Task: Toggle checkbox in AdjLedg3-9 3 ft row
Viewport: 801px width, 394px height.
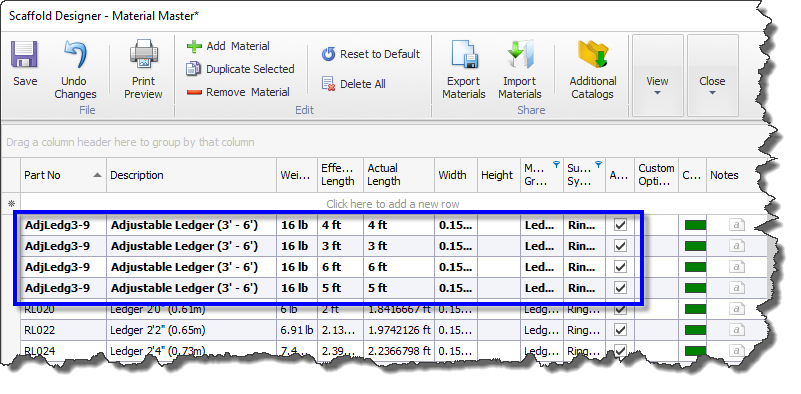Action: click(620, 246)
